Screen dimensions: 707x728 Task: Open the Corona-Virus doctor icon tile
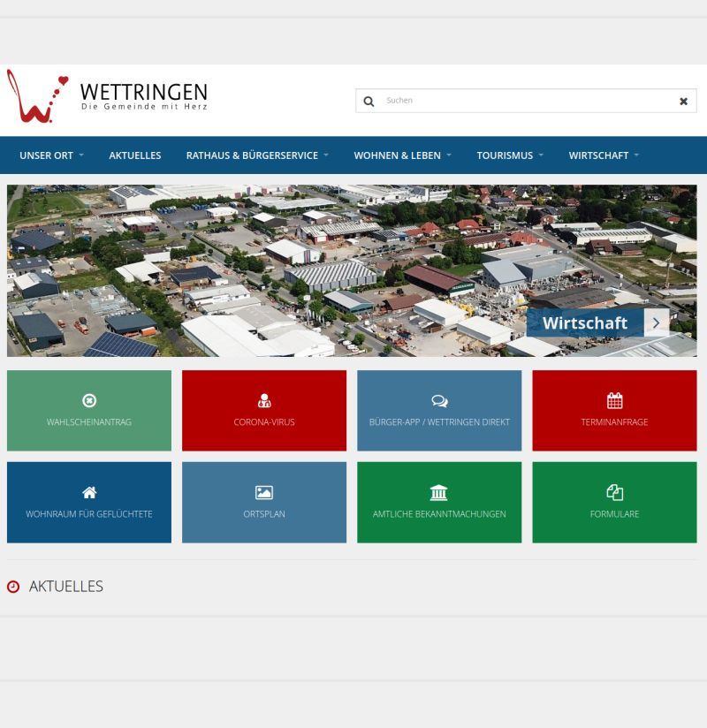click(264, 400)
